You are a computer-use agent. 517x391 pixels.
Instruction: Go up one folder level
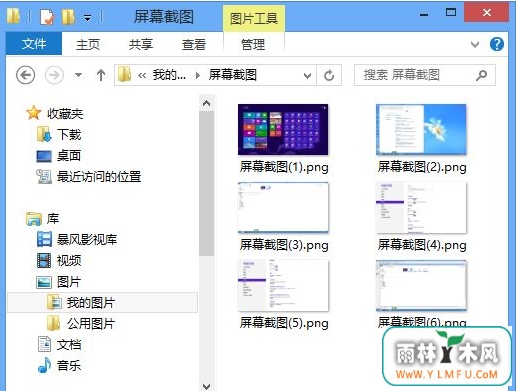click(101, 75)
